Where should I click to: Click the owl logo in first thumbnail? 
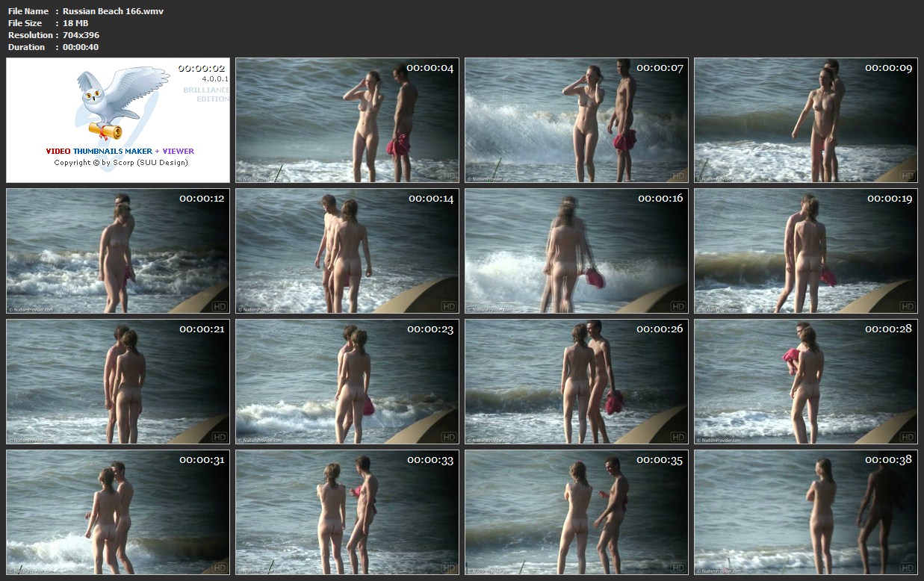pos(112,101)
